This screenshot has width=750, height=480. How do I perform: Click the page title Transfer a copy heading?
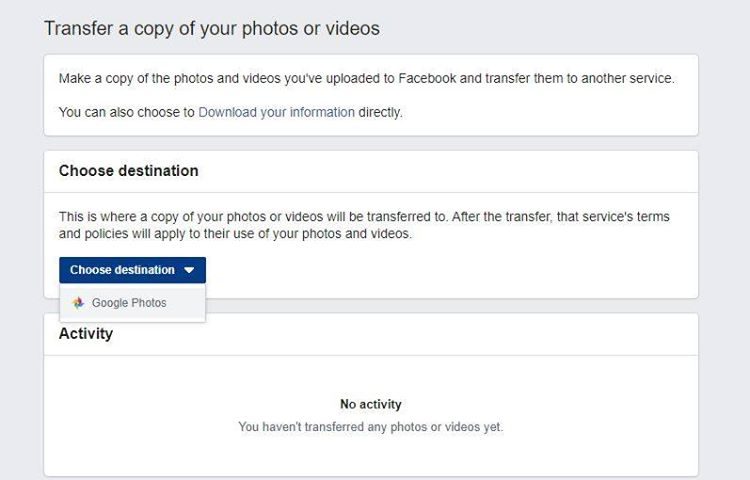(212, 28)
